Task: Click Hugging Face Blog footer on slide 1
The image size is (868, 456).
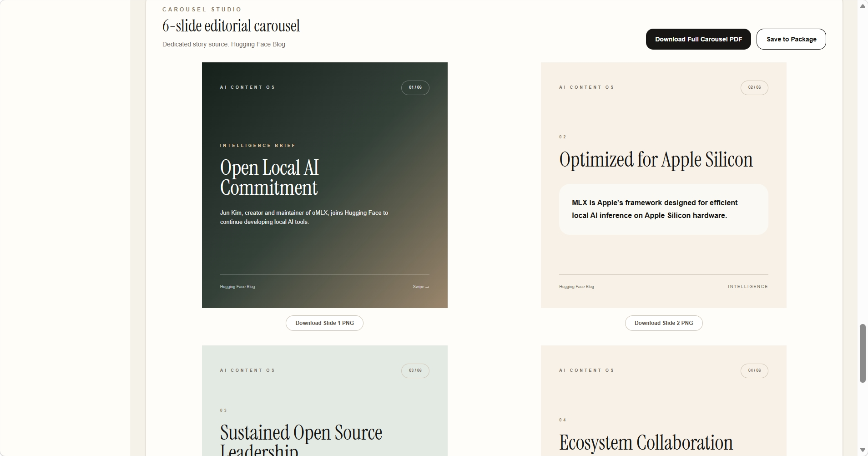Action: point(237,287)
